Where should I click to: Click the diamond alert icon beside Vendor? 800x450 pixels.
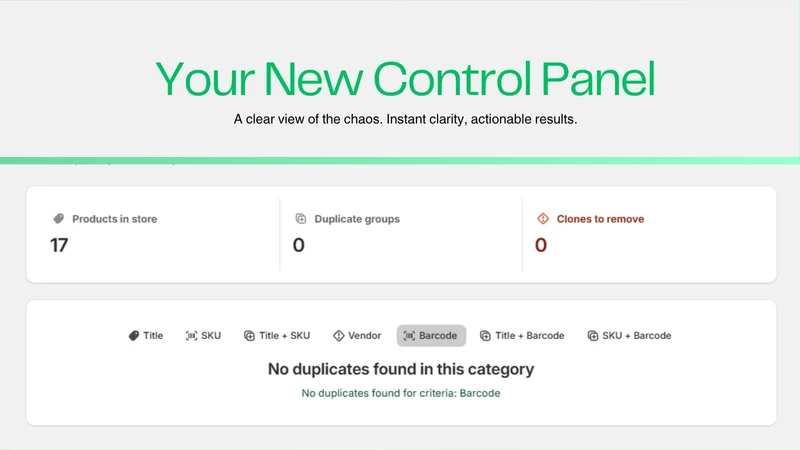pyautogui.click(x=338, y=336)
